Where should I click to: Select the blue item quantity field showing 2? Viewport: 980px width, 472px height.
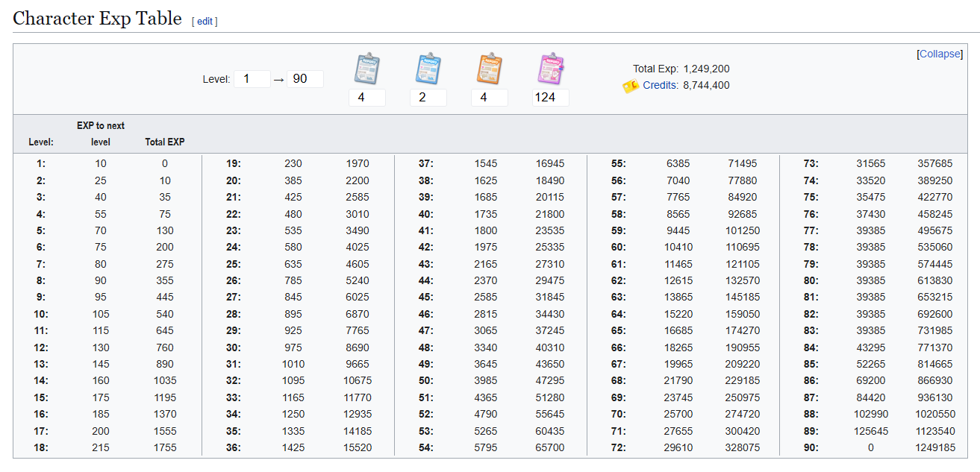pos(428,97)
